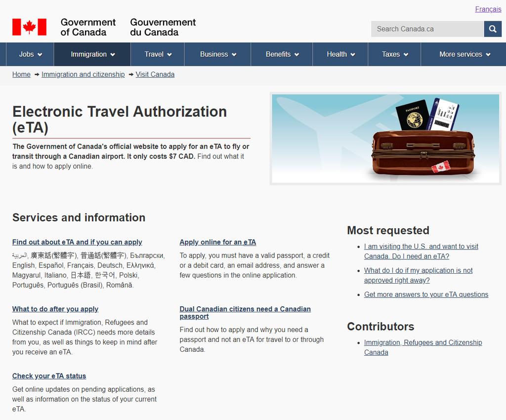Click the Government of Canada wordmark text
Screen dimensions: 506x420
pos(88,27)
